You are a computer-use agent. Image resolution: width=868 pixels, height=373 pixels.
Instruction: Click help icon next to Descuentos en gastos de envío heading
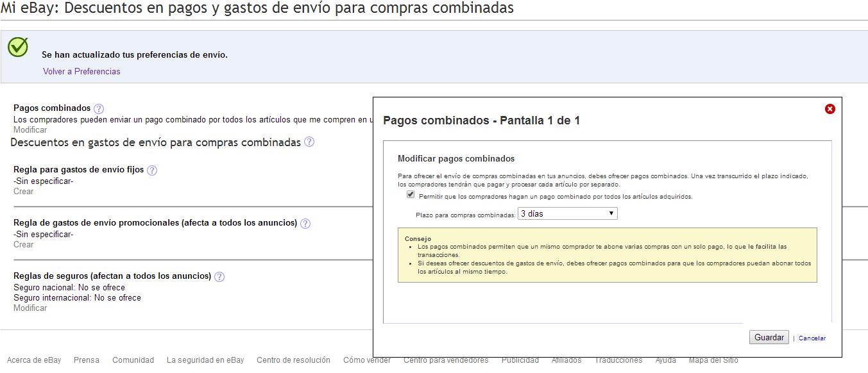point(309,142)
